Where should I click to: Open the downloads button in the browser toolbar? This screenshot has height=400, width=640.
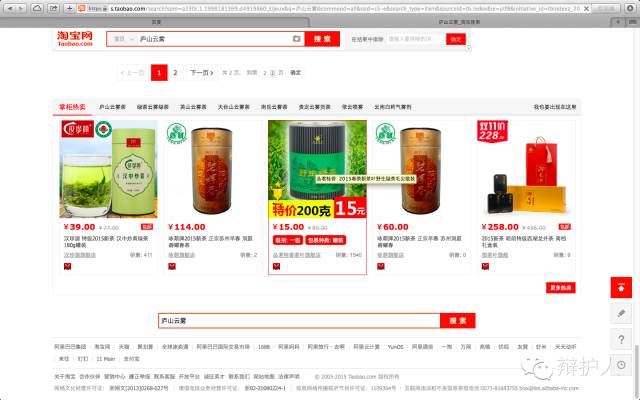[x=630, y=8]
